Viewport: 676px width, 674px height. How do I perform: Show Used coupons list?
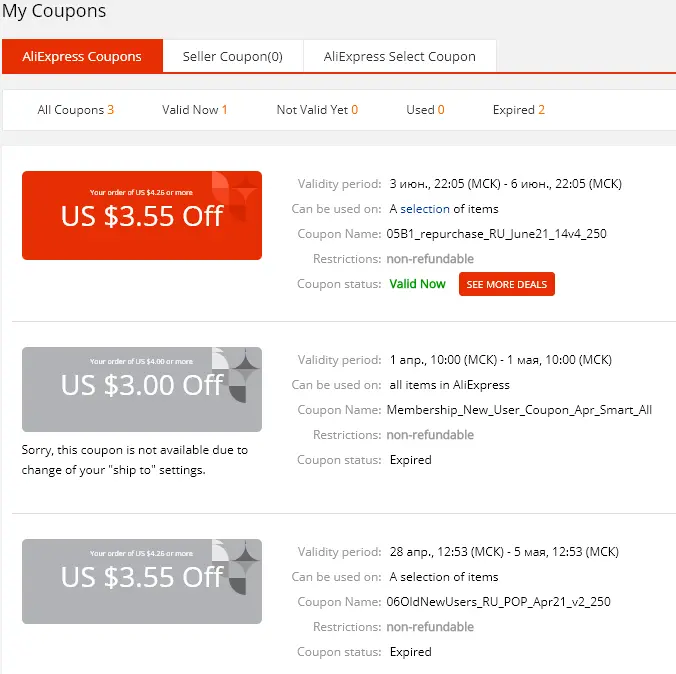(425, 110)
